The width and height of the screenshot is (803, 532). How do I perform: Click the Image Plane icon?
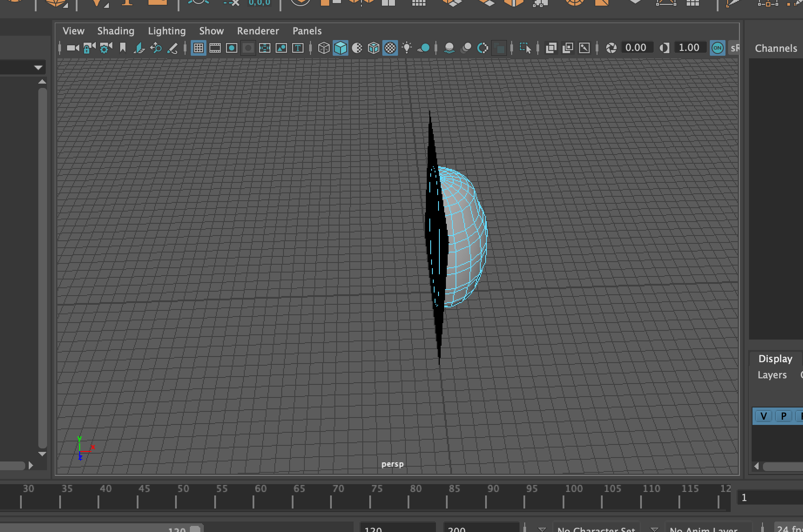(x=139, y=48)
